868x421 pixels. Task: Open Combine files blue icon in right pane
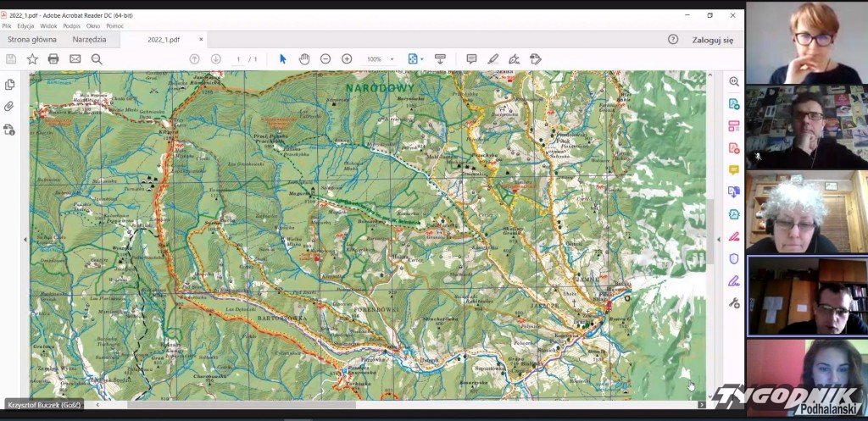(x=734, y=192)
